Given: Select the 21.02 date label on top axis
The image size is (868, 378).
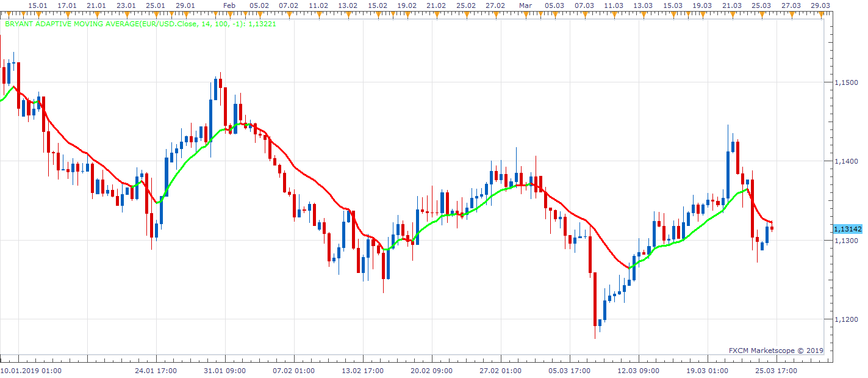Looking at the screenshot, I should coord(436,5).
